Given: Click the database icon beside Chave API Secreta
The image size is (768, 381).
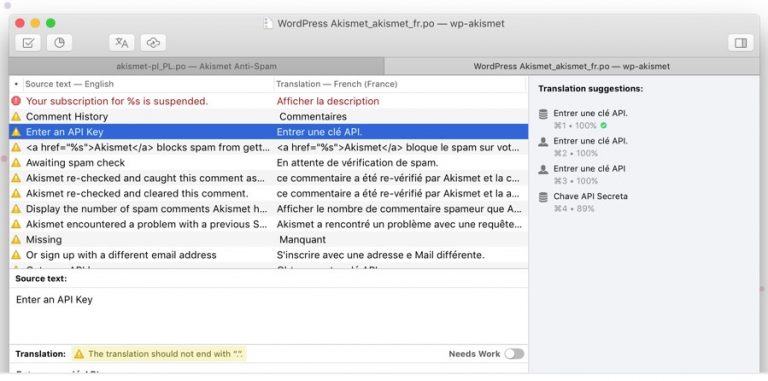Looking at the screenshot, I should pos(543,197).
